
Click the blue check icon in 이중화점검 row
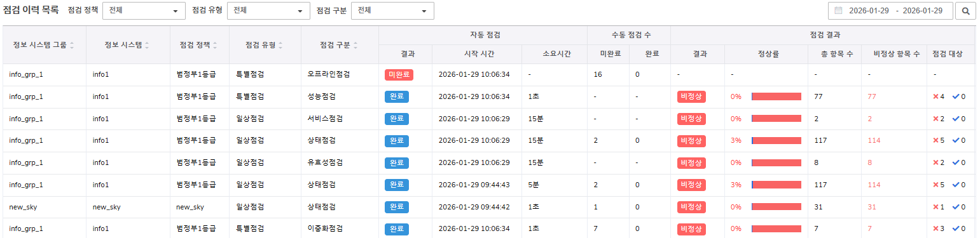[x=955, y=228]
